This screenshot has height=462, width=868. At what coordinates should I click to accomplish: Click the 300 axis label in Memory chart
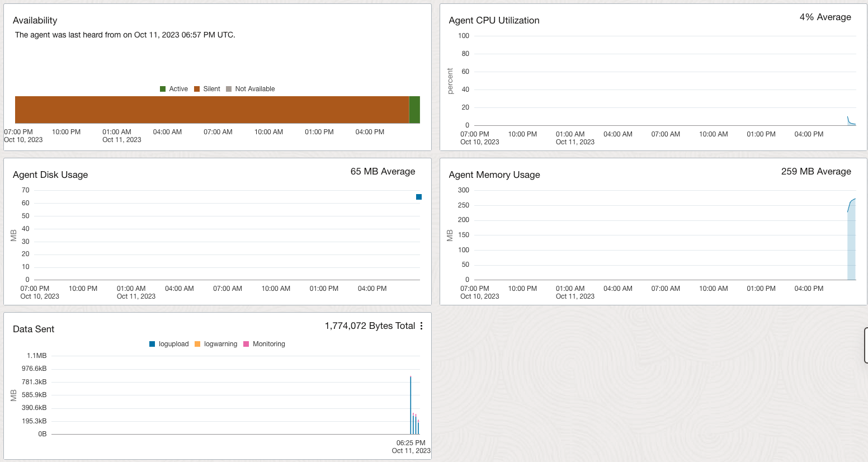[464, 190]
